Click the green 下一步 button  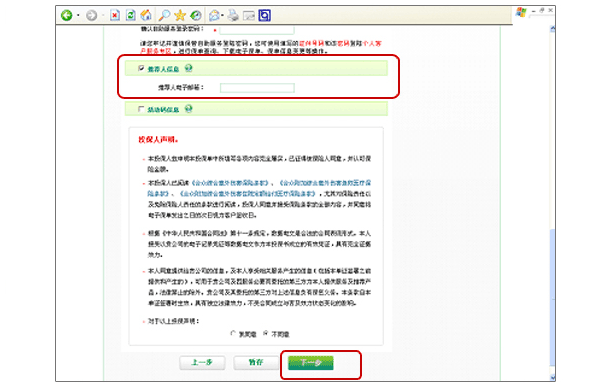tap(311, 363)
